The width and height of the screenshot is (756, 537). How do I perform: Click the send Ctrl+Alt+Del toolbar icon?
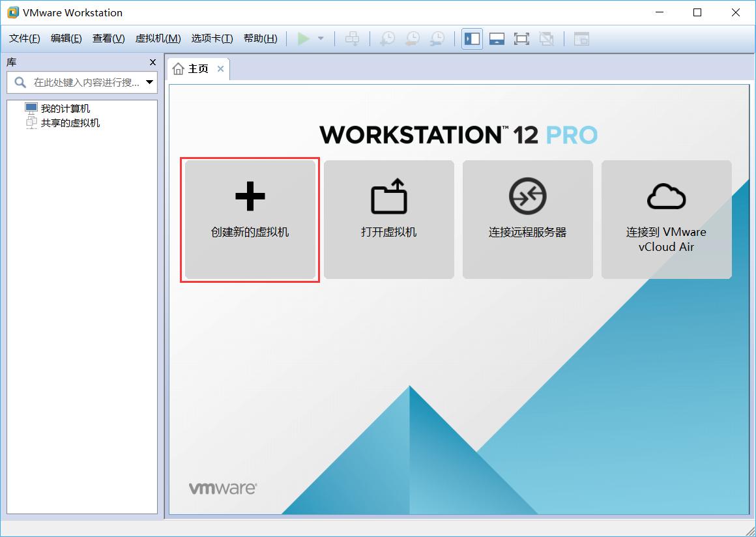click(353, 38)
